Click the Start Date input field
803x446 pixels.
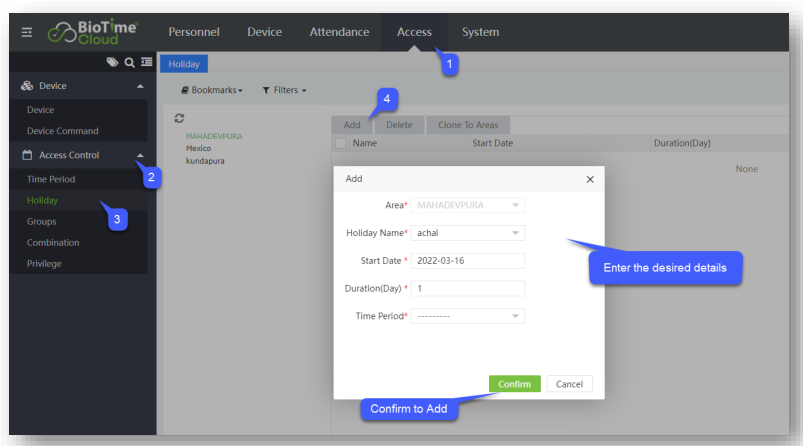click(468, 261)
